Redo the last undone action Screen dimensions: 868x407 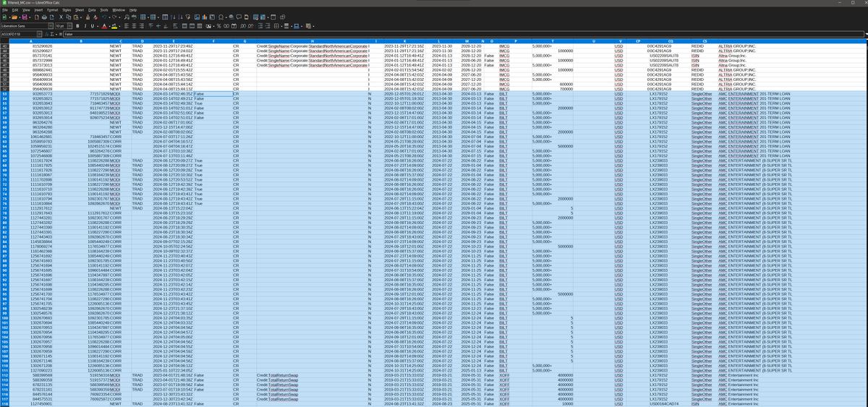coord(114,17)
